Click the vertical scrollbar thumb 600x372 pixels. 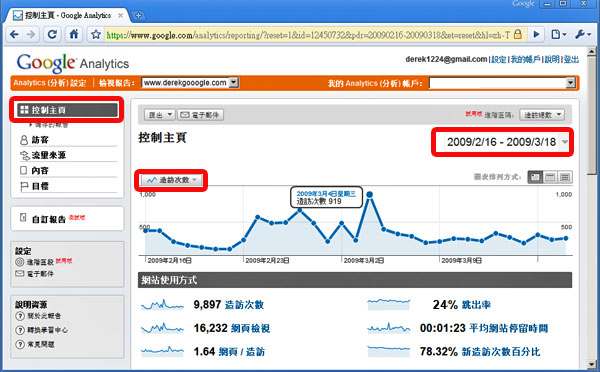[x=592, y=115]
